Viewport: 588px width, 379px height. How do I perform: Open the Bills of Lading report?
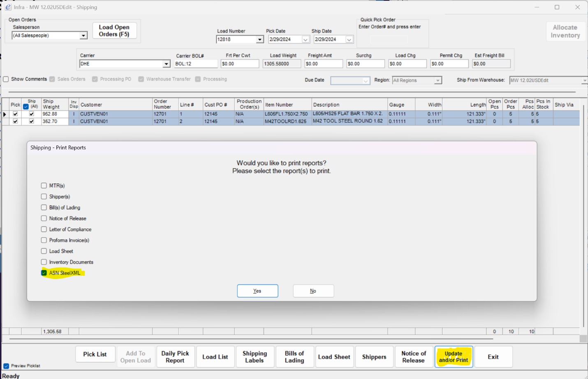click(x=294, y=356)
